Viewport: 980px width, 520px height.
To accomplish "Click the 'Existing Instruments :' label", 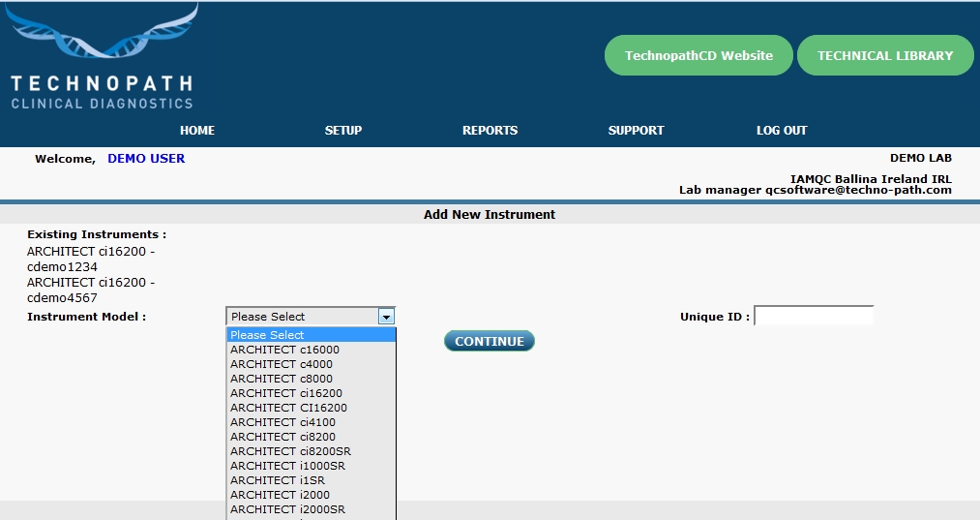I will pos(97,234).
